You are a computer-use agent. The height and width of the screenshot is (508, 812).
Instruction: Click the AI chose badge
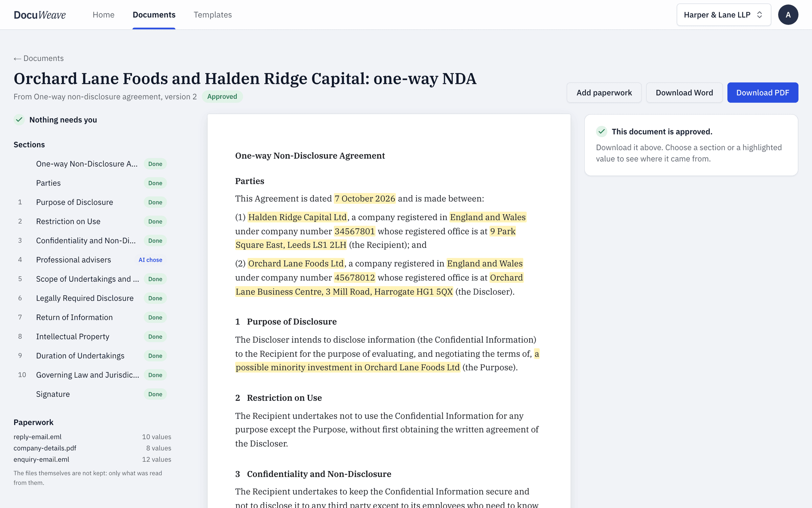point(150,260)
